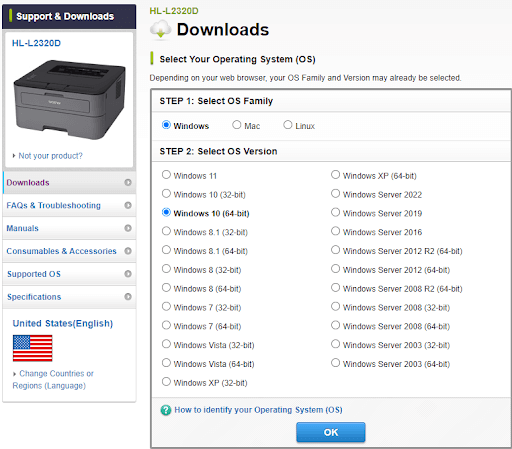Choose Windows 10 (32-bit) radio option
Viewport: 512px width, 449px height.
tap(166, 194)
